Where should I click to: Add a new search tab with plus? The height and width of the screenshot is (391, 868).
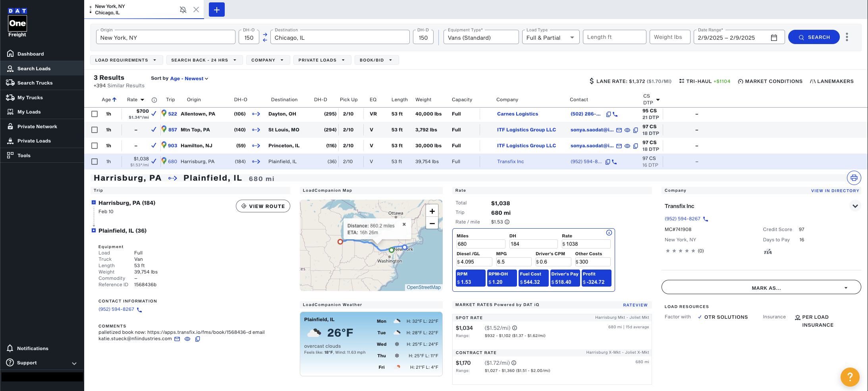point(217,10)
